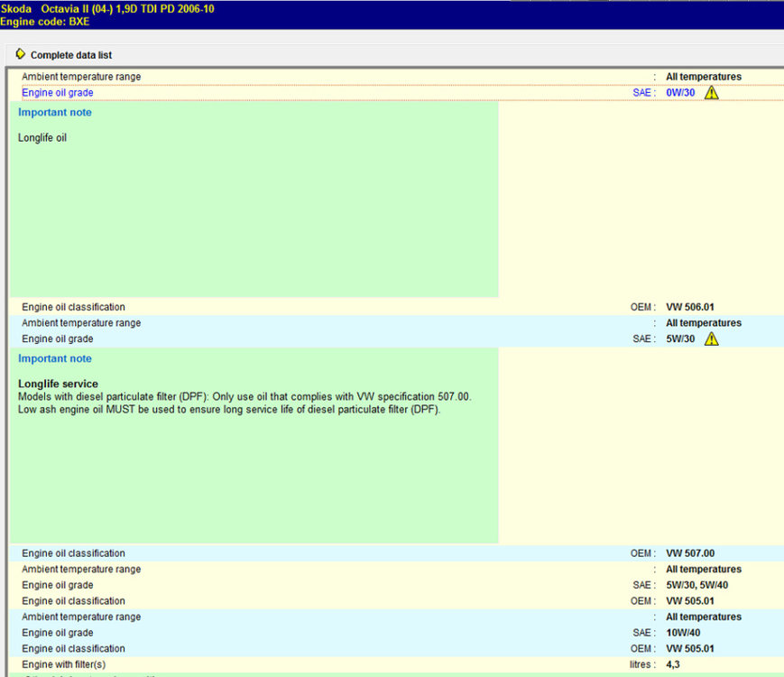Click the Longlife oil Important note heading
The width and height of the screenshot is (784, 677).
point(55,112)
